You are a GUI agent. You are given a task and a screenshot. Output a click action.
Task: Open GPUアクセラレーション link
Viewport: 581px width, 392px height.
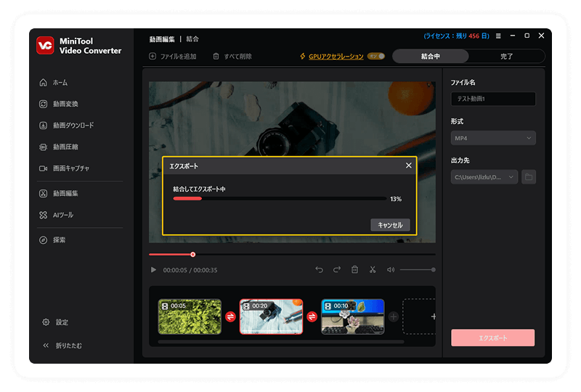(x=336, y=57)
